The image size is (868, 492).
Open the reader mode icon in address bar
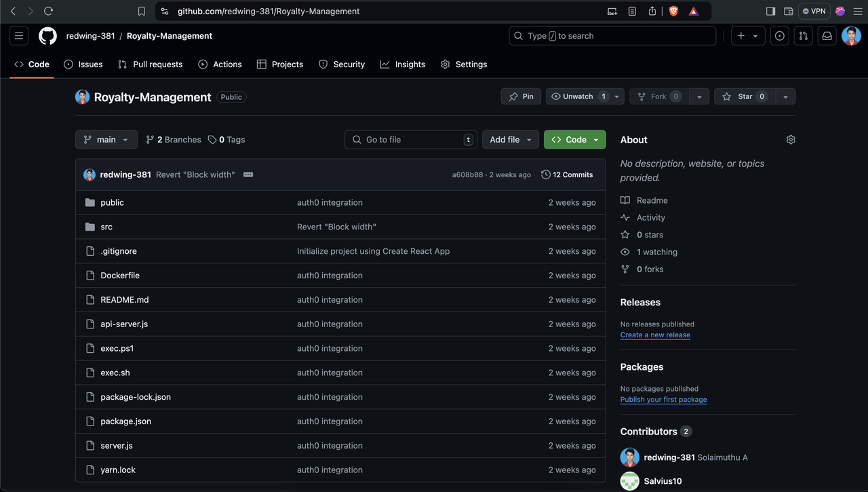pyautogui.click(x=632, y=11)
